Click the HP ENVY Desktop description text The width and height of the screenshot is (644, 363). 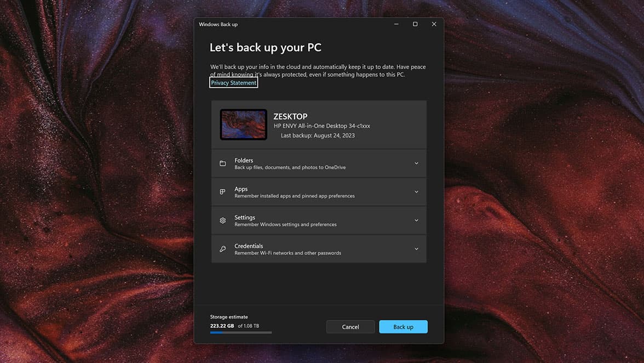pos(321,126)
